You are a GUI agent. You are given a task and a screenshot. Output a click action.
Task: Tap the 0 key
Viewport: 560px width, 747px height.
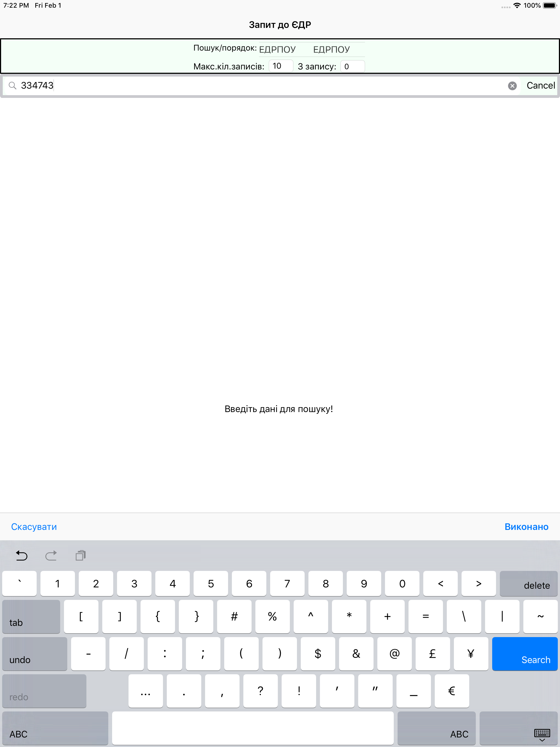(x=402, y=583)
